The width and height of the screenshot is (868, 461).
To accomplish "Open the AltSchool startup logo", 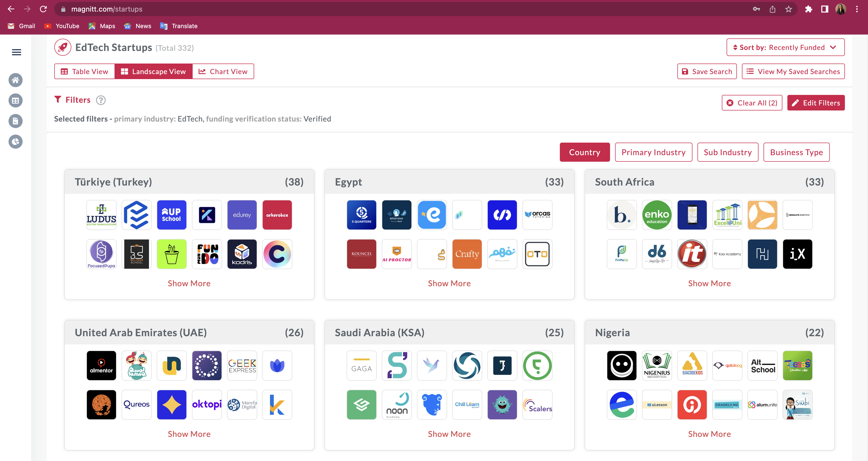I will tap(762, 366).
